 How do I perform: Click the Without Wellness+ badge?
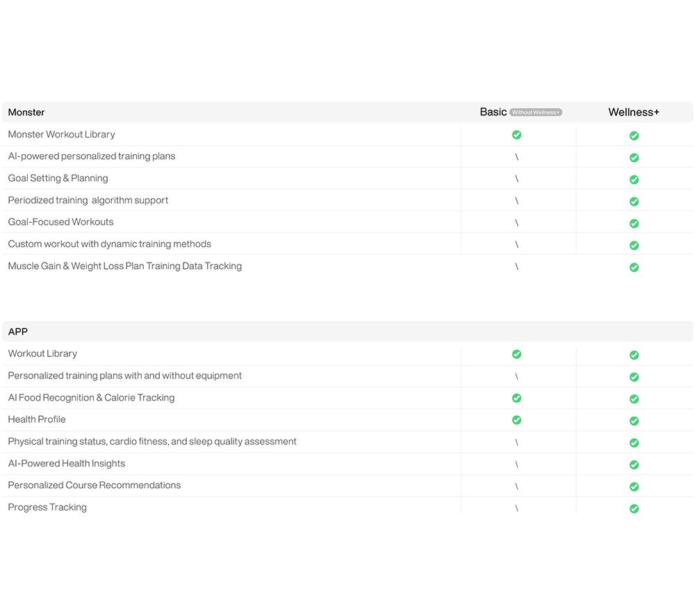pyautogui.click(x=535, y=113)
